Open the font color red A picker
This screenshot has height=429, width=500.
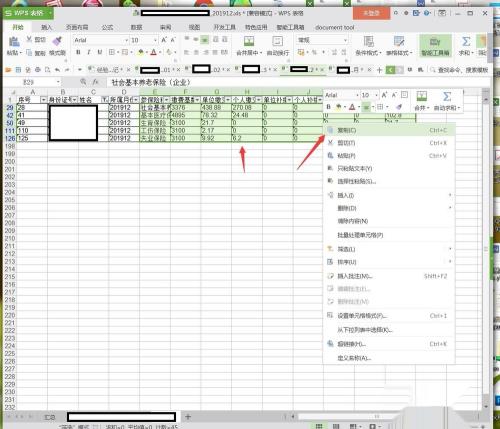153,52
